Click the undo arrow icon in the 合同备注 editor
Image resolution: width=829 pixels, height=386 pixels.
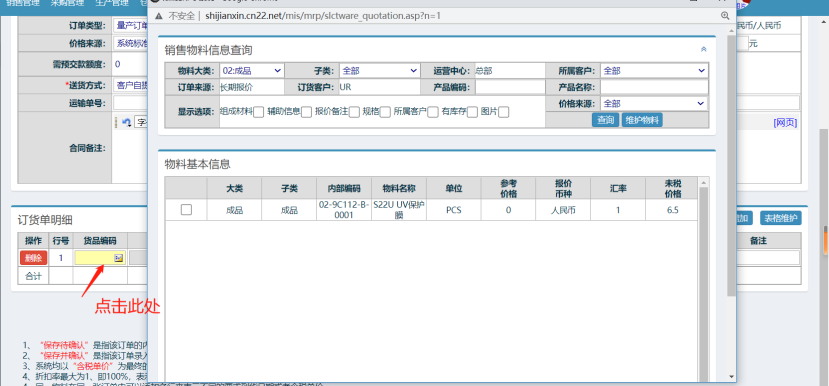coord(127,122)
